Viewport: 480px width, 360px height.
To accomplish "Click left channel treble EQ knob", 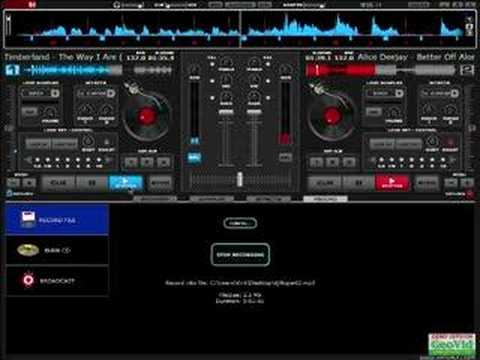I will click(x=226, y=62).
